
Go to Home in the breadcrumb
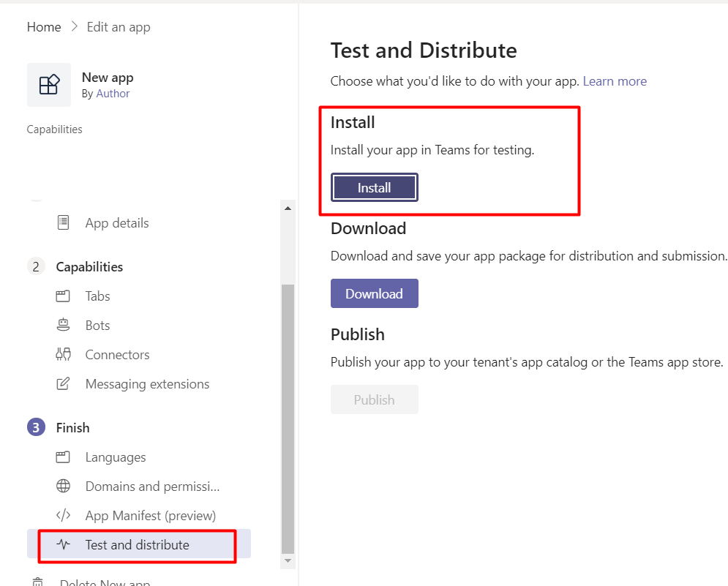pos(44,27)
